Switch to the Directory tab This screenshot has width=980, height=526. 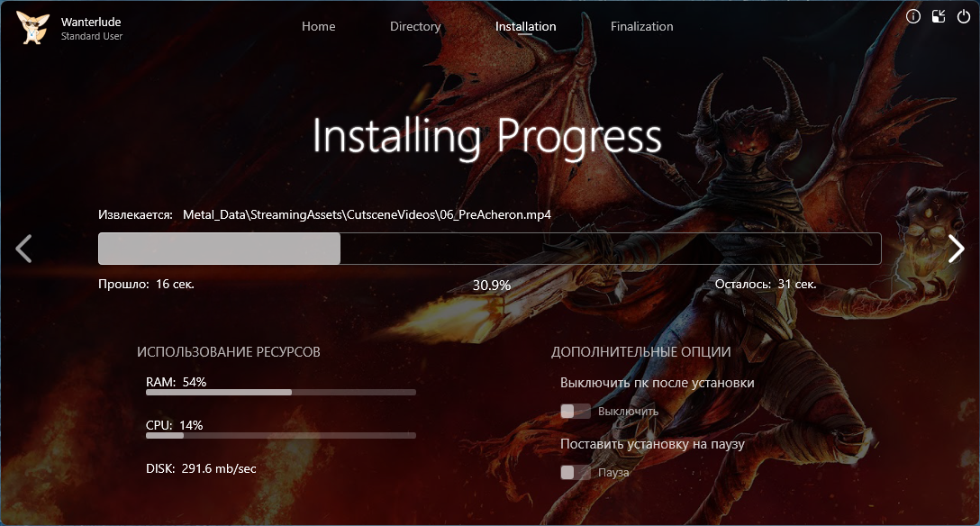(x=415, y=27)
